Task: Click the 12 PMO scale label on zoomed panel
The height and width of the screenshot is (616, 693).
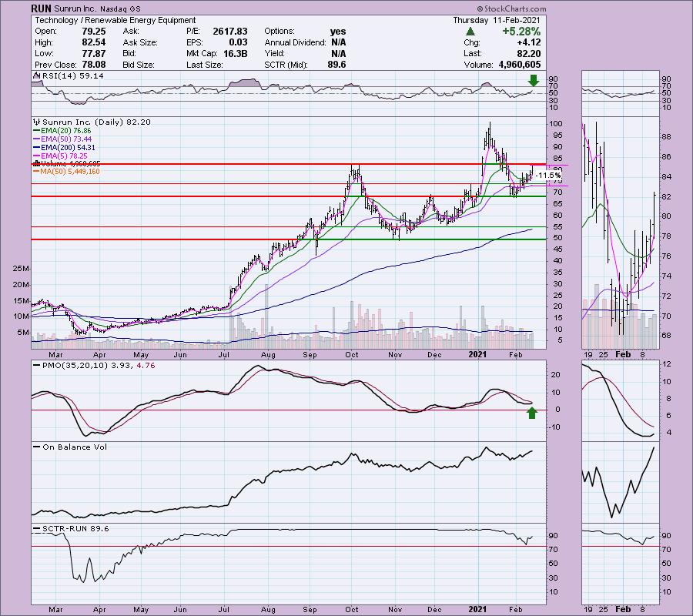Action: (x=668, y=364)
